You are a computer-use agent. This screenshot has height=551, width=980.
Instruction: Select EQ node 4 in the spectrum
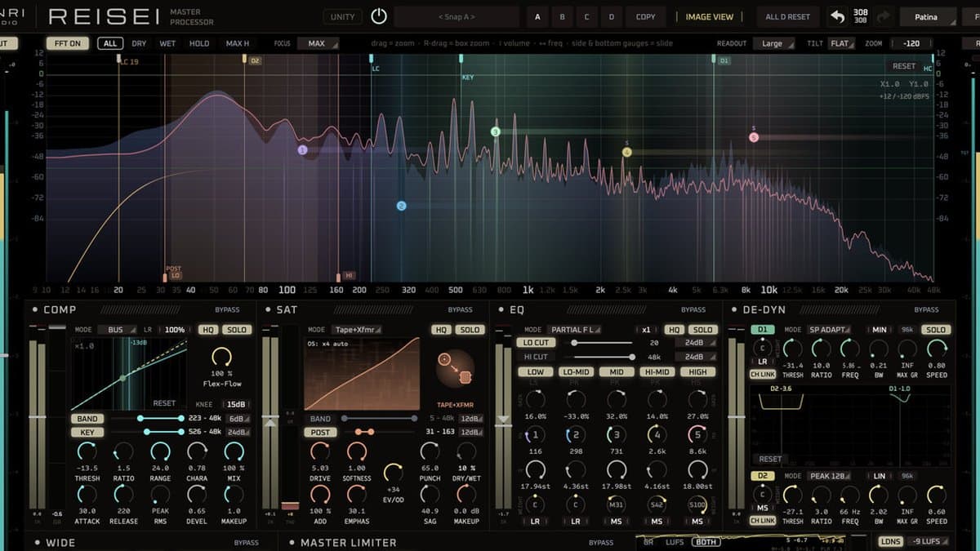pos(627,152)
